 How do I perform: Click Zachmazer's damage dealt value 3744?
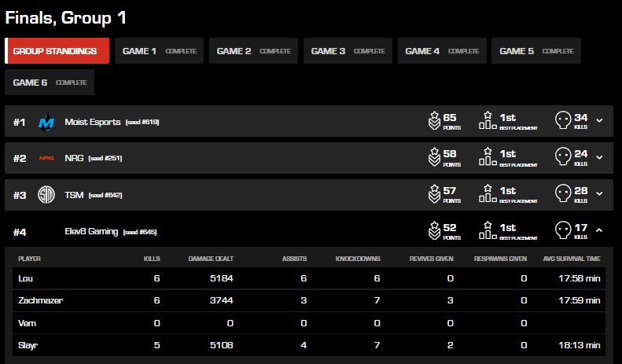click(x=221, y=300)
